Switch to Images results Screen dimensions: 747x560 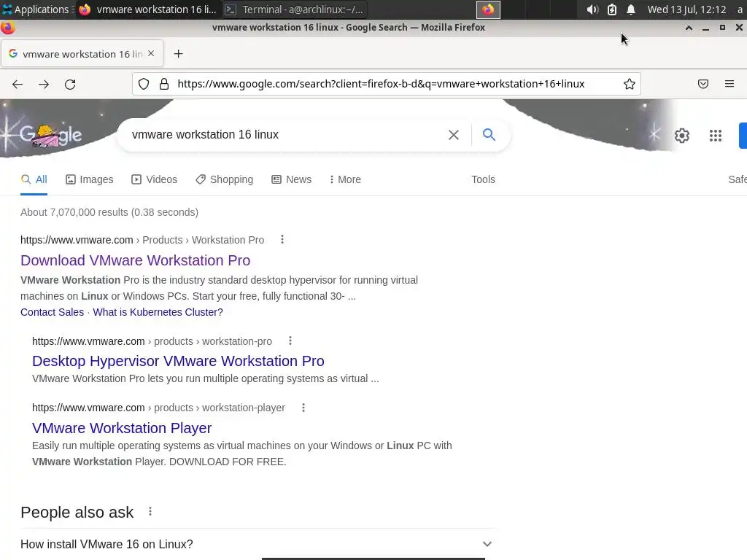(x=90, y=179)
